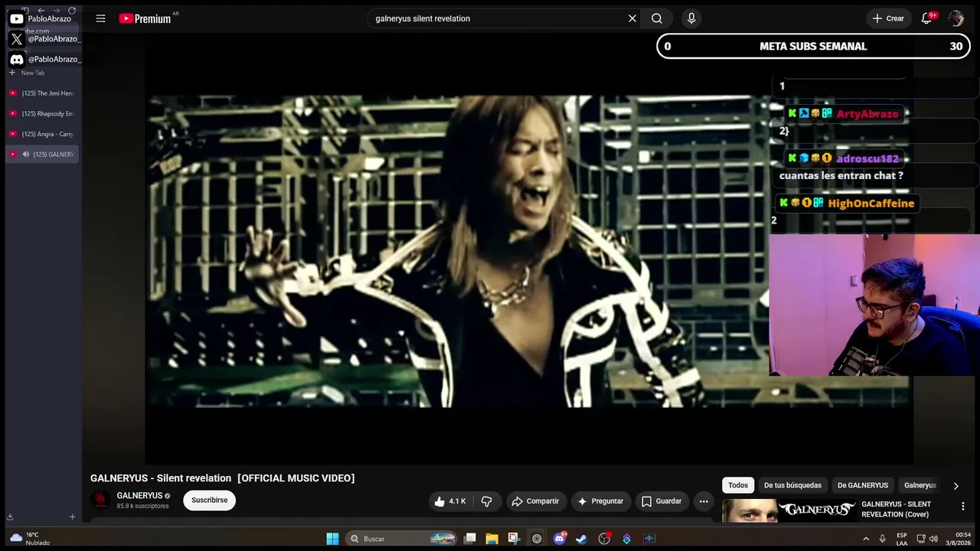Viewport: 980px width, 551px height.
Task: Open more actions (three dots) menu
Action: 704,501
